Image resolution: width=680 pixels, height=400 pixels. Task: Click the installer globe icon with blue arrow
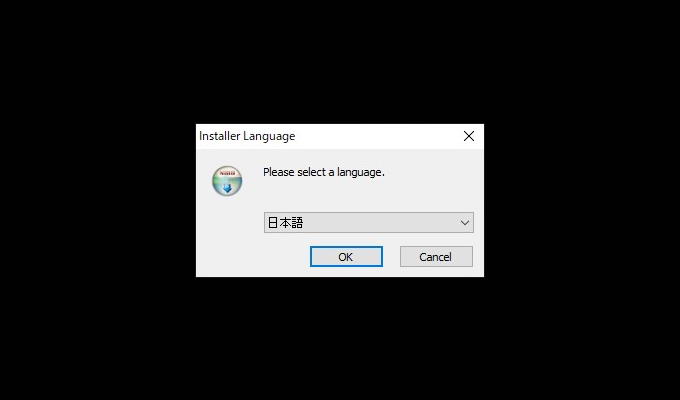coord(227,180)
